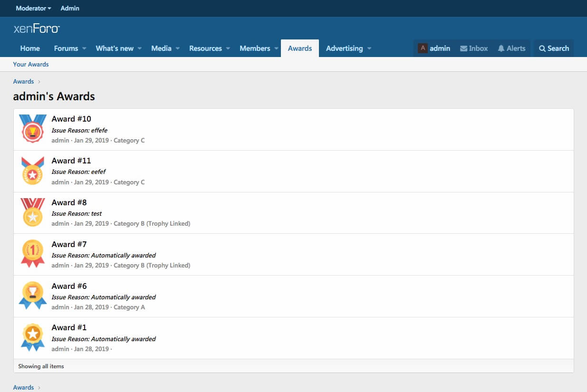The width and height of the screenshot is (587, 392).
Task: Expand the Members dropdown arrow
Action: 276,48
